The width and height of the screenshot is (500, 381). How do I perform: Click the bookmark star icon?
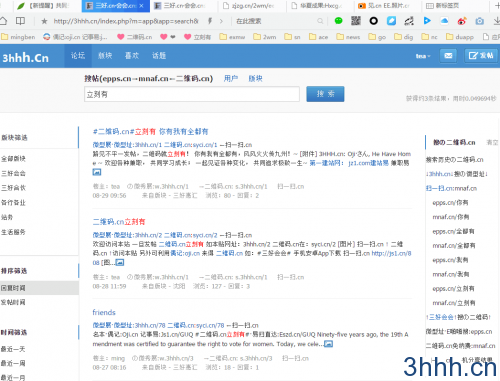[x=44, y=21]
